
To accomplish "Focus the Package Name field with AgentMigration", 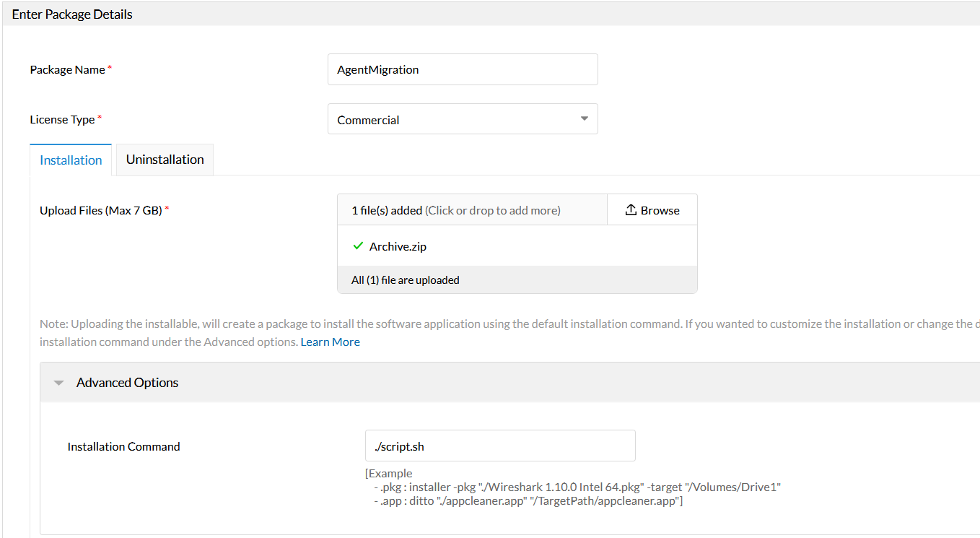I will tap(462, 70).
